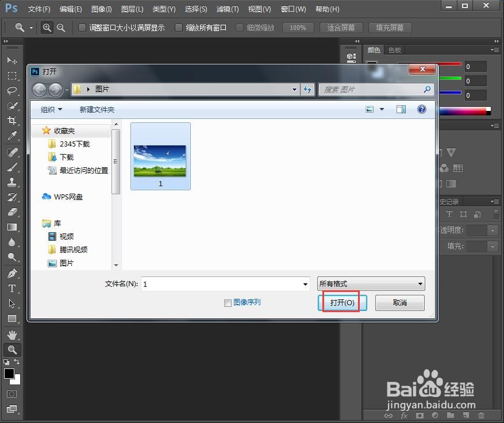Select the History Brush tool

tap(12, 197)
